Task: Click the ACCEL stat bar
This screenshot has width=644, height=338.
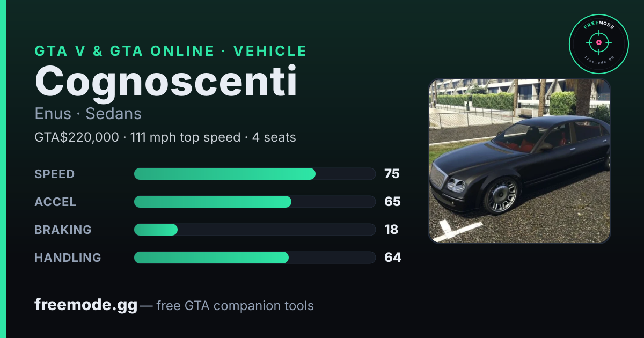Action: (x=254, y=202)
